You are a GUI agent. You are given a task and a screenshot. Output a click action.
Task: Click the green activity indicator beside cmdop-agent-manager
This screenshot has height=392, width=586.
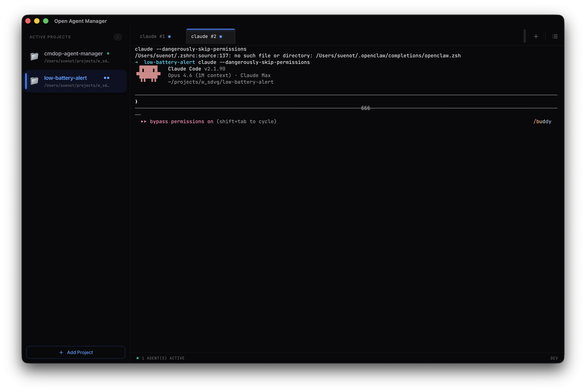[x=108, y=53]
